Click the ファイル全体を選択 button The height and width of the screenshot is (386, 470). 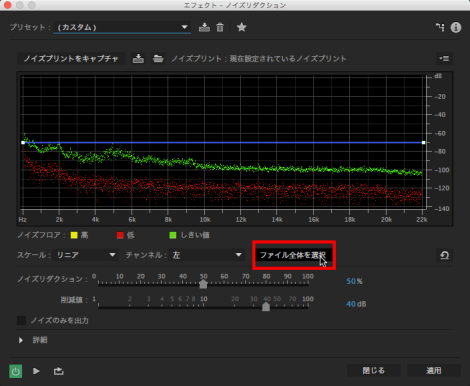pos(294,255)
